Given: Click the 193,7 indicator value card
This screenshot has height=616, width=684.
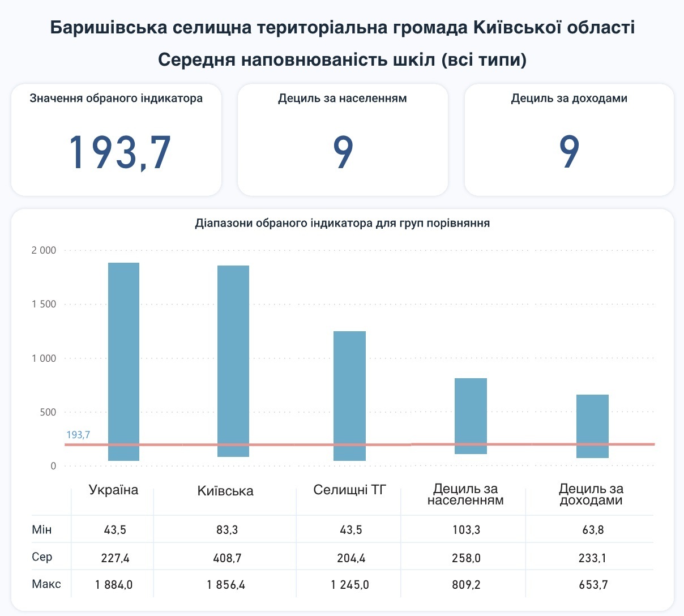Looking at the screenshot, I should coord(116,140).
